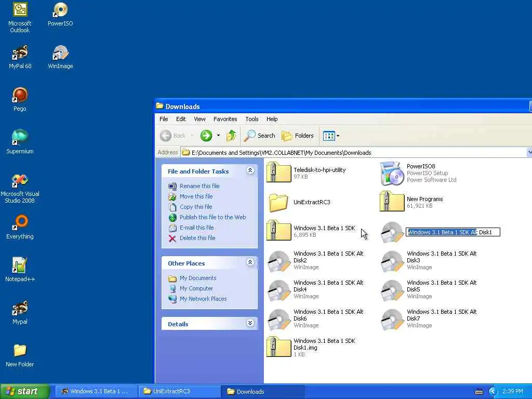Open the Views button menu
This screenshot has width=532, height=399.
click(x=331, y=136)
